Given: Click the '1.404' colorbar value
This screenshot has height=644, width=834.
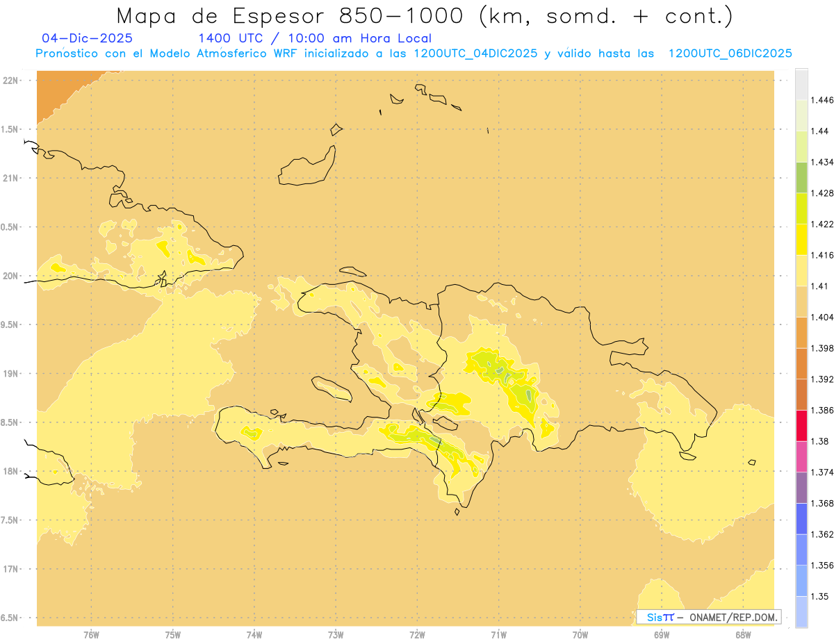Looking at the screenshot, I should 821,317.
